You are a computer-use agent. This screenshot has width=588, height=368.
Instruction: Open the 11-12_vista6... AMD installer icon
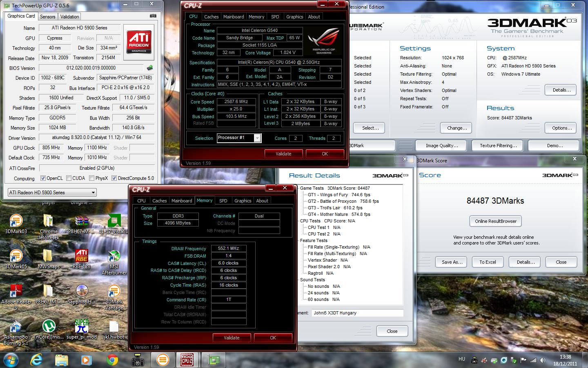coord(114,224)
